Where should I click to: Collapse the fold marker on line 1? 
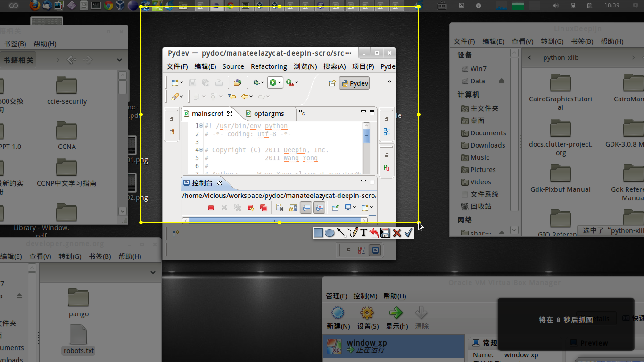click(x=201, y=126)
